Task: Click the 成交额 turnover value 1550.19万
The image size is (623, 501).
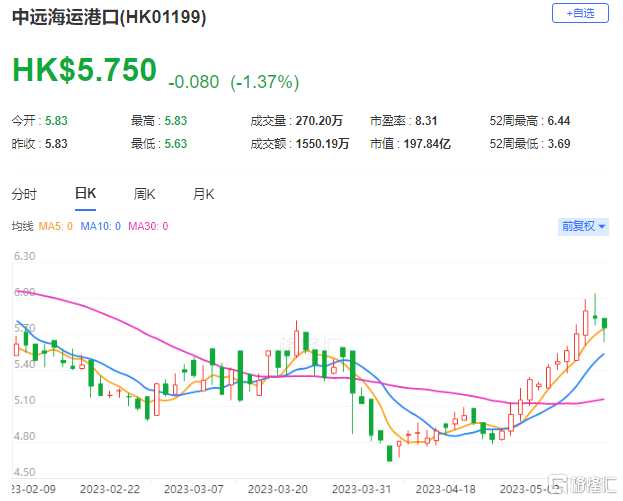Action: 322,143
